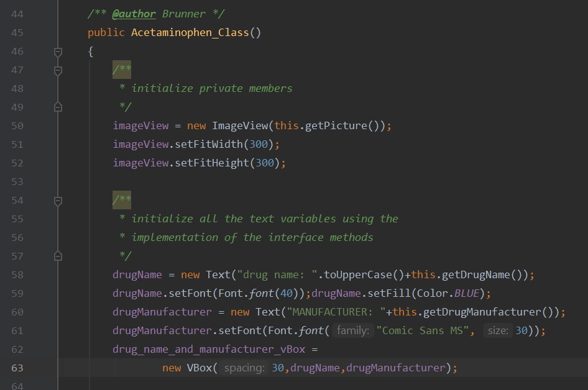Click drug_name_and_manufacturer_vBox variable
The width and height of the screenshot is (588, 390).
(x=209, y=350)
